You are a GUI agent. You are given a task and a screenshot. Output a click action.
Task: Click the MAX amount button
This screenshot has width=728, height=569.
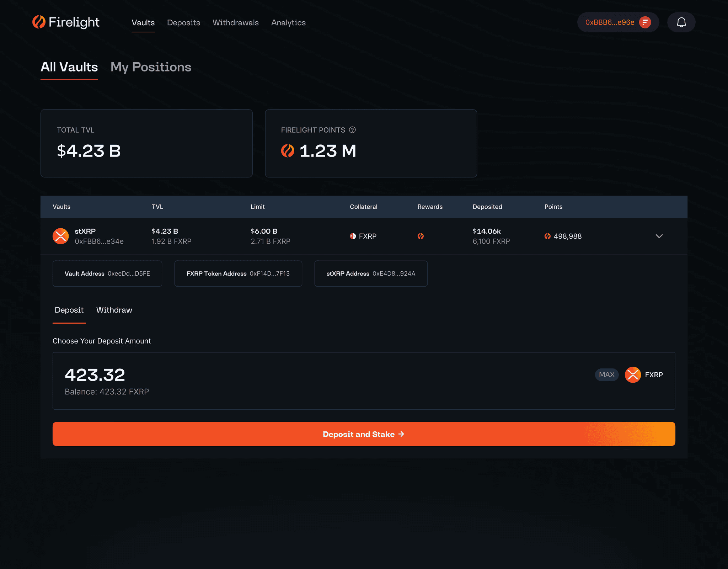point(606,374)
